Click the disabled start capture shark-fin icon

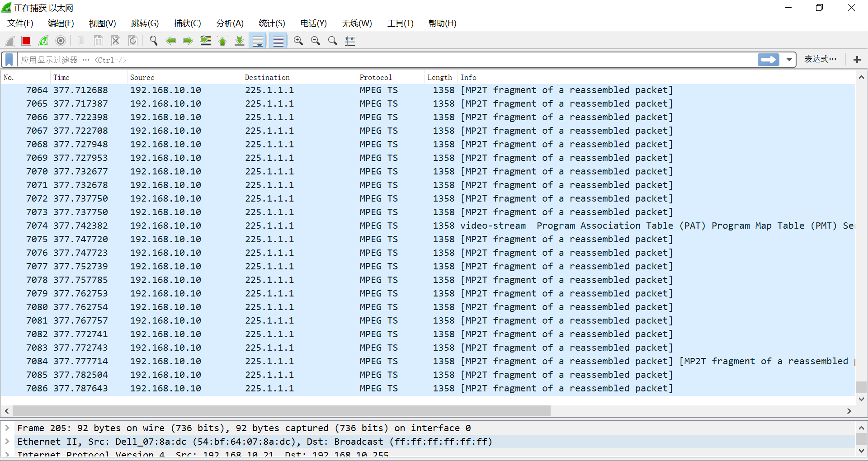click(10, 41)
